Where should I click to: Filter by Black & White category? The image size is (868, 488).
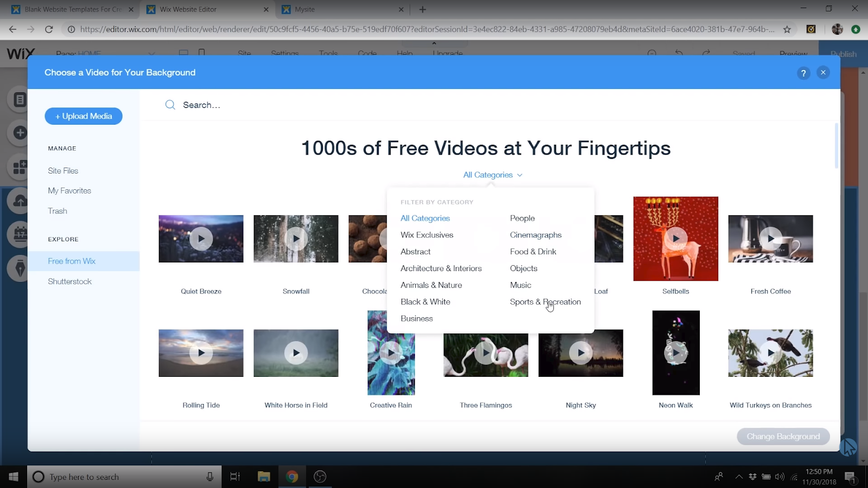(425, 302)
